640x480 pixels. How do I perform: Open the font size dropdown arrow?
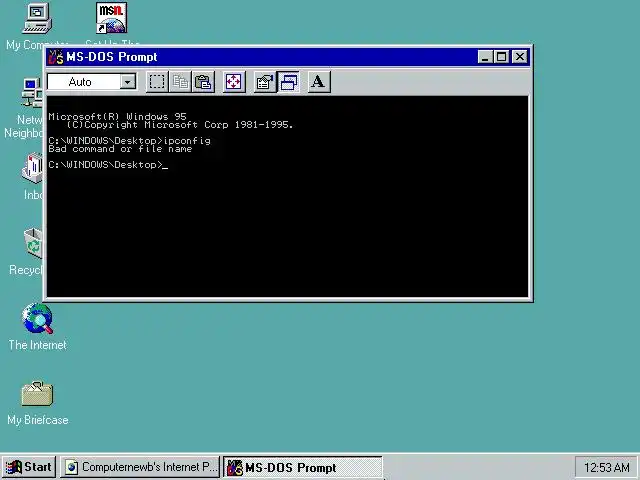tap(128, 82)
